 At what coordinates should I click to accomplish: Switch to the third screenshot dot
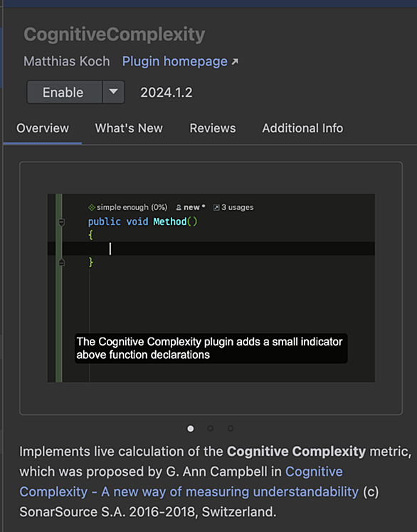(x=231, y=429)
